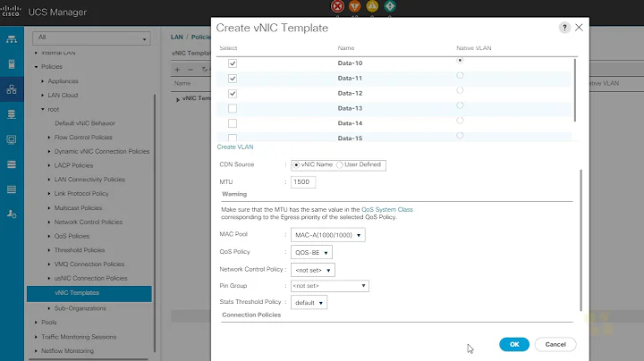
Task: Open Admin user icon in navigation bar
Action: pyautogui.click(x=12, y=214)
